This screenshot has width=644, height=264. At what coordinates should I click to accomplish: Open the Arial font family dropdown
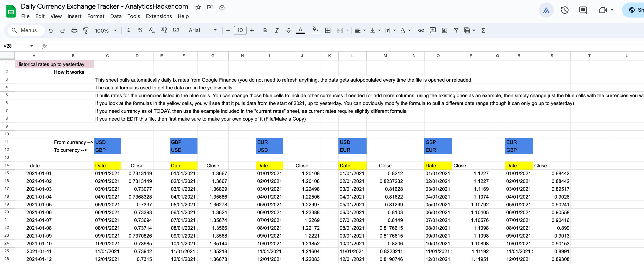click(203, 30)
